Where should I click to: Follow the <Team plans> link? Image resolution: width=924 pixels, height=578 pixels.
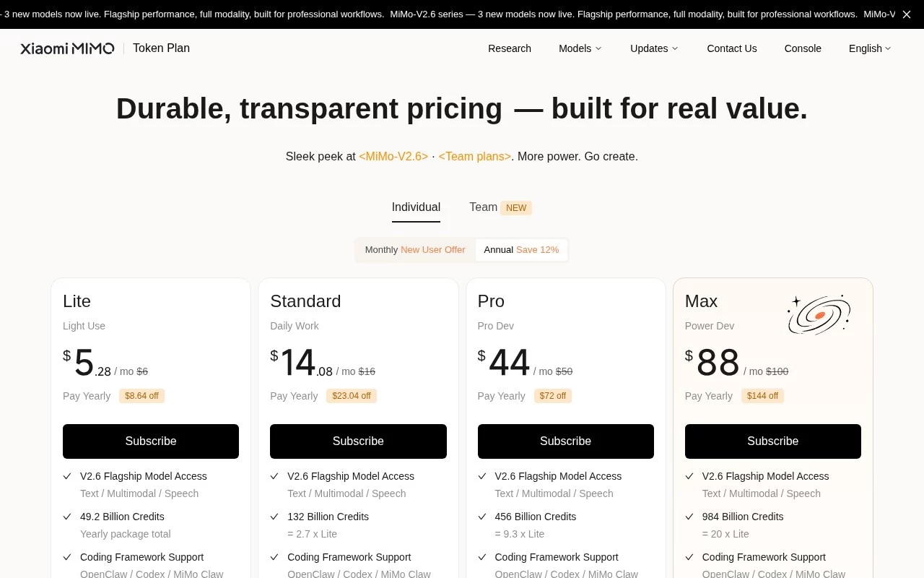coord(475,157)
